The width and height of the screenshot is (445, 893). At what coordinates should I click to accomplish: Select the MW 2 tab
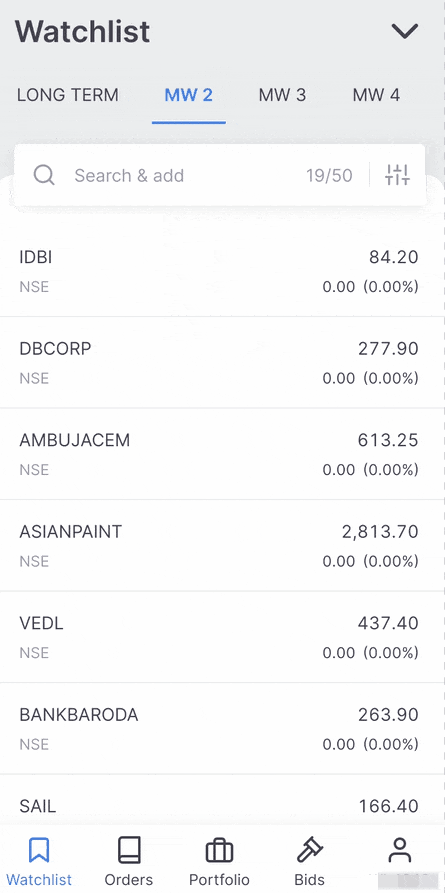pyautogui.click(x=189, y=95)
